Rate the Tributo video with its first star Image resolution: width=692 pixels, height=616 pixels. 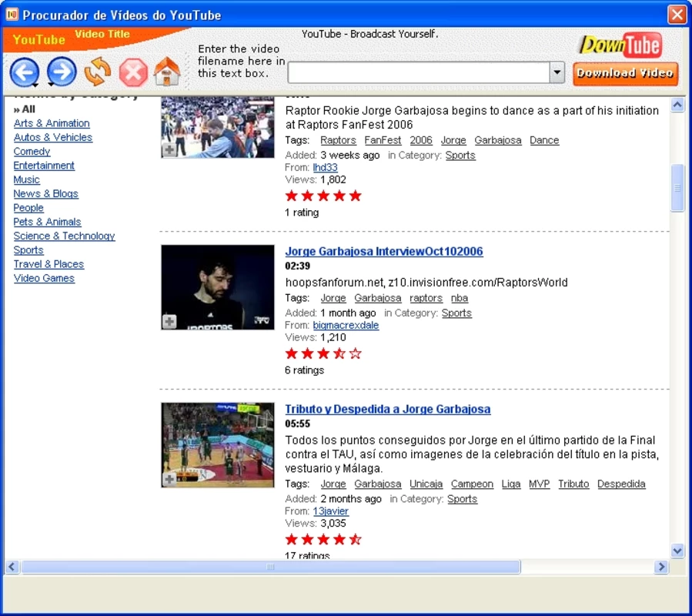291,539
